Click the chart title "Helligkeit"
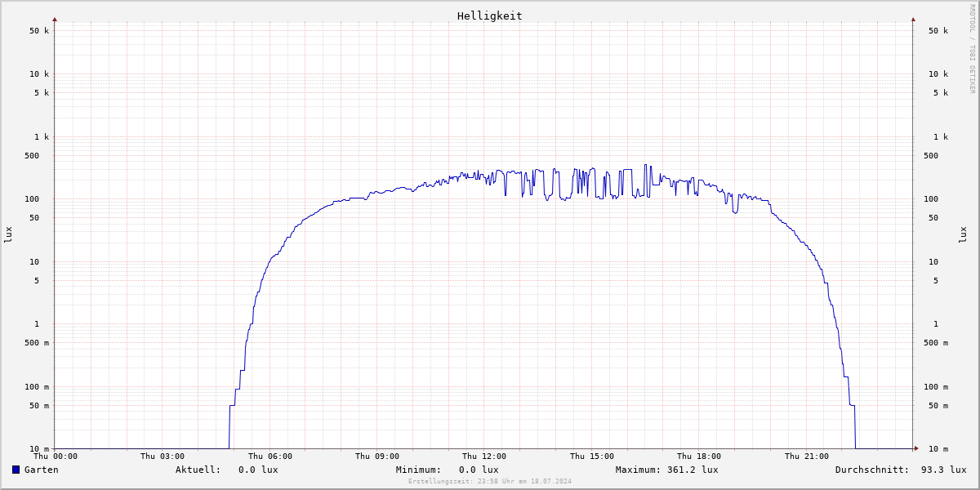 click(x=490, y=16)
